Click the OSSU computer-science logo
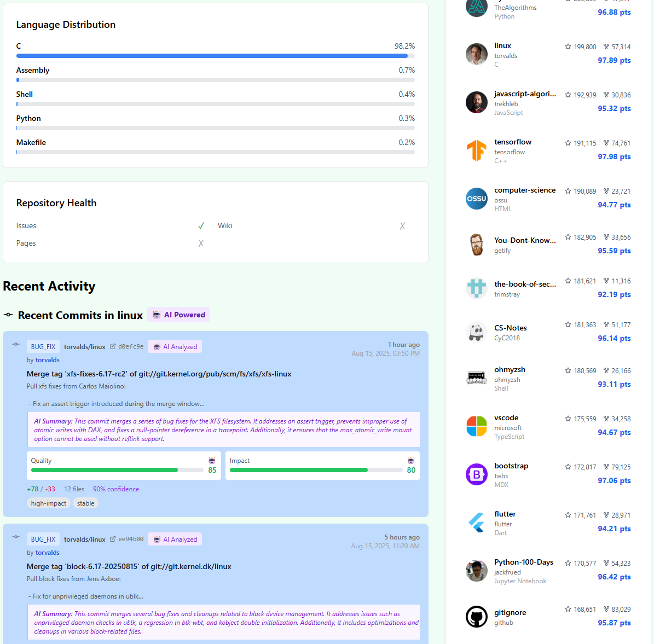The height and width of the screenshot is (644, 654). 476,199
